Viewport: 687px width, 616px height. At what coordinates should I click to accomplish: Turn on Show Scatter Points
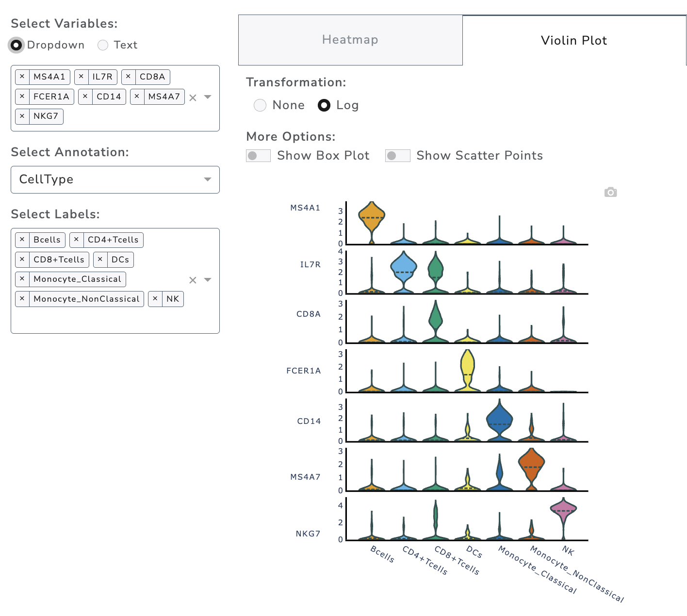click(x=397, y=156)
